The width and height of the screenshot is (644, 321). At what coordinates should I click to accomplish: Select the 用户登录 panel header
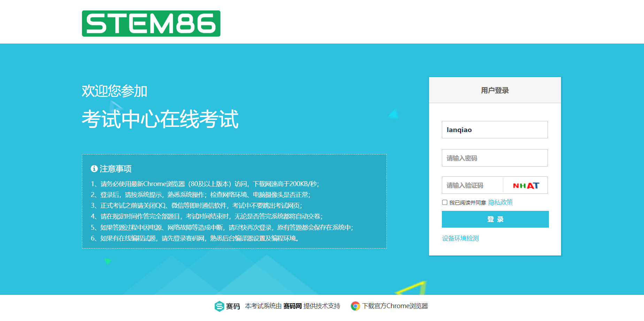click(495, 90)
